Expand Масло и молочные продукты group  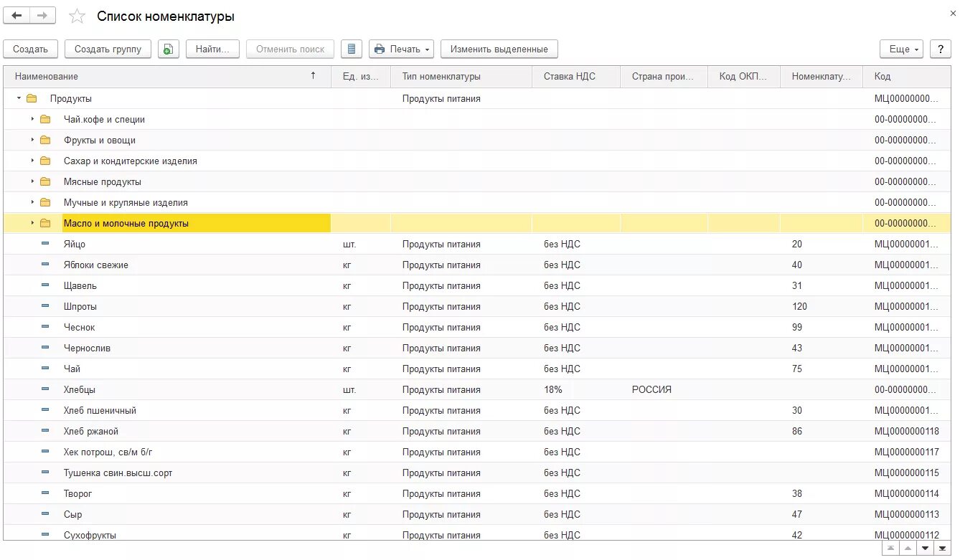[32, 223]
